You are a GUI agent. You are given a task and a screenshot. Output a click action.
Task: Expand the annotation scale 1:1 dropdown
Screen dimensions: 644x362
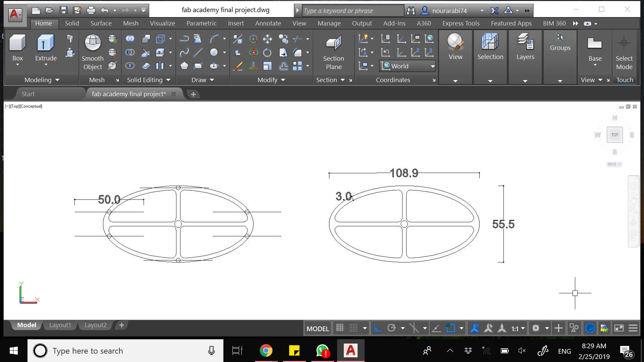[x=523, y=328]
